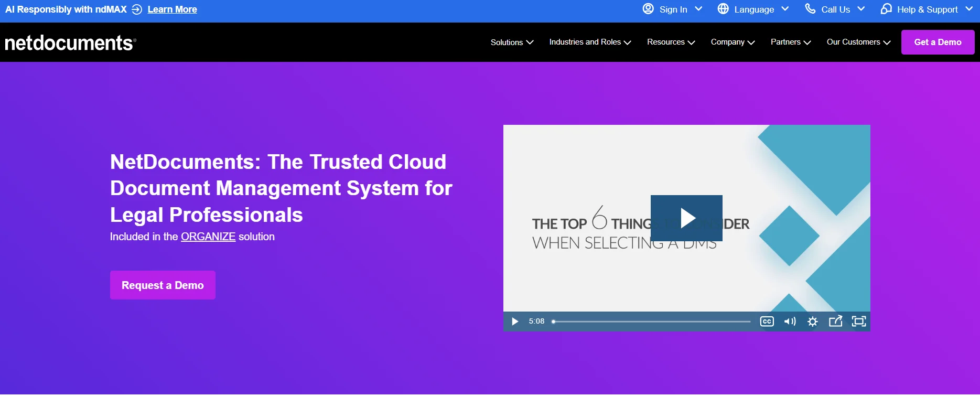Open the Our Customers menu
The width and height of the screenshot is (980, 396).
coord(858,42)
